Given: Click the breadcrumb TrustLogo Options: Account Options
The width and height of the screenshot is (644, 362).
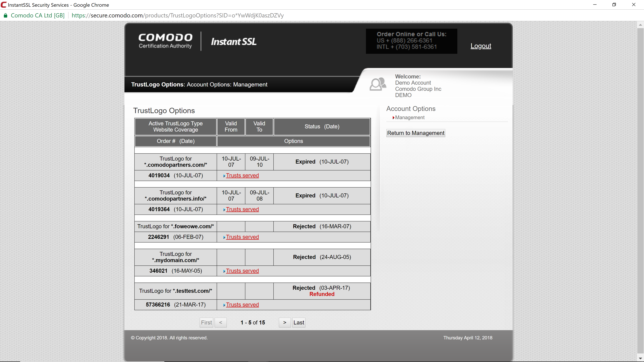Looking at the screenshot, I should click(x=199, y=84).
